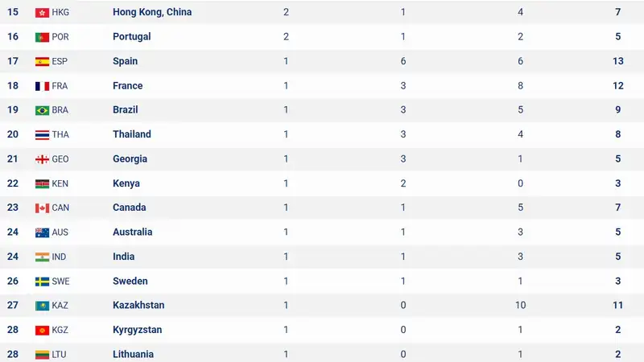Click the Kenya flag icon

pos(42,184)
